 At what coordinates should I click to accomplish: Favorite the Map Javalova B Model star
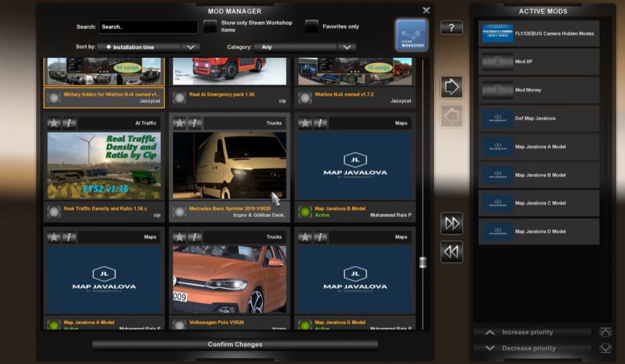tap(305, 123)
